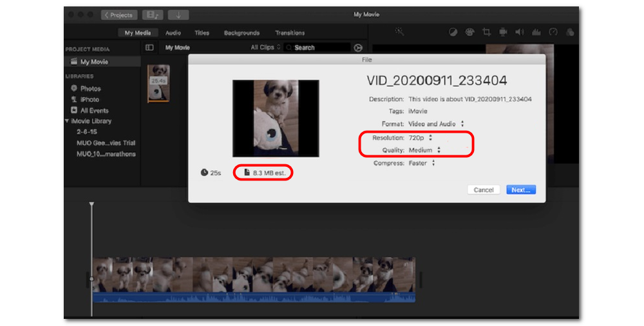Toggle the libraries sidebar visibility
Viewport: 644px width, 326px height.
149,48
